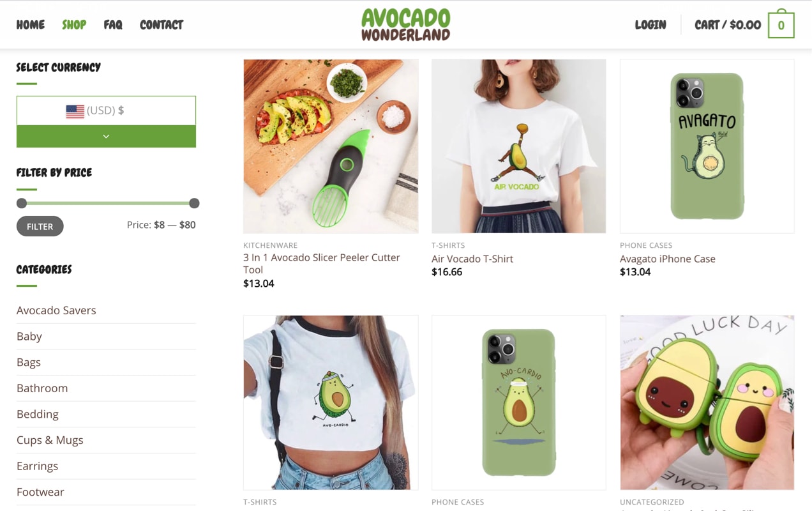The image size is (812, 511).
Task: Select the Cups & Mugs category
Action: [x=50, y=440]
